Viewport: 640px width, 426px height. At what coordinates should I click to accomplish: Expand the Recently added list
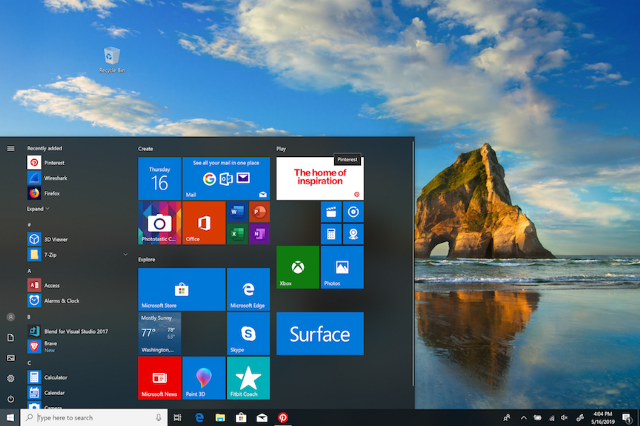click(38, 209)
